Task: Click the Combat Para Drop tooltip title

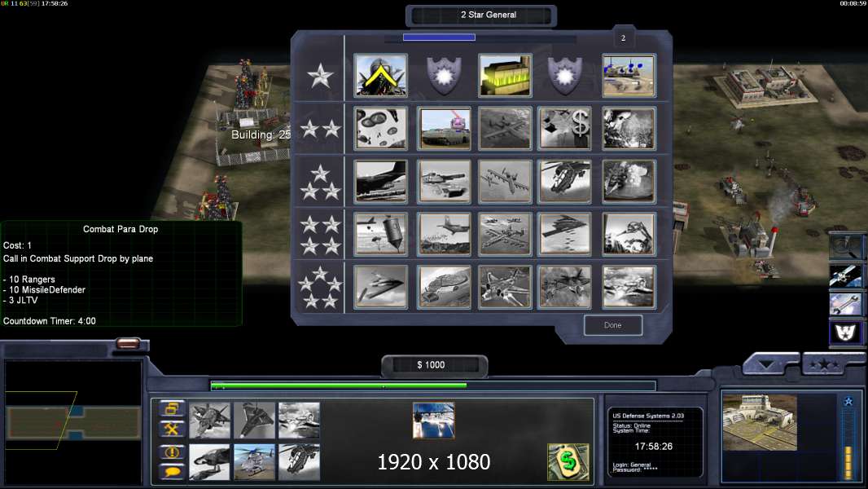Action: (x=121, y=229)
